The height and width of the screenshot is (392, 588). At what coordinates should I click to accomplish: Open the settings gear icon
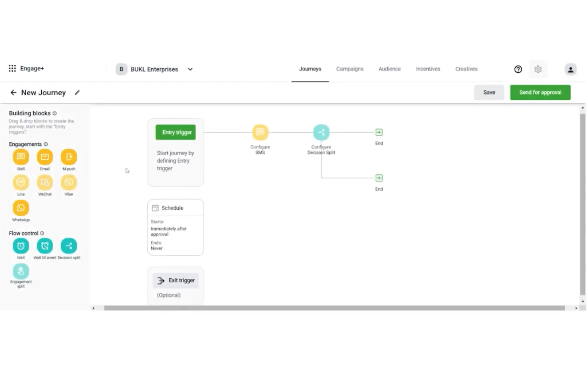(x=538, y=69)
